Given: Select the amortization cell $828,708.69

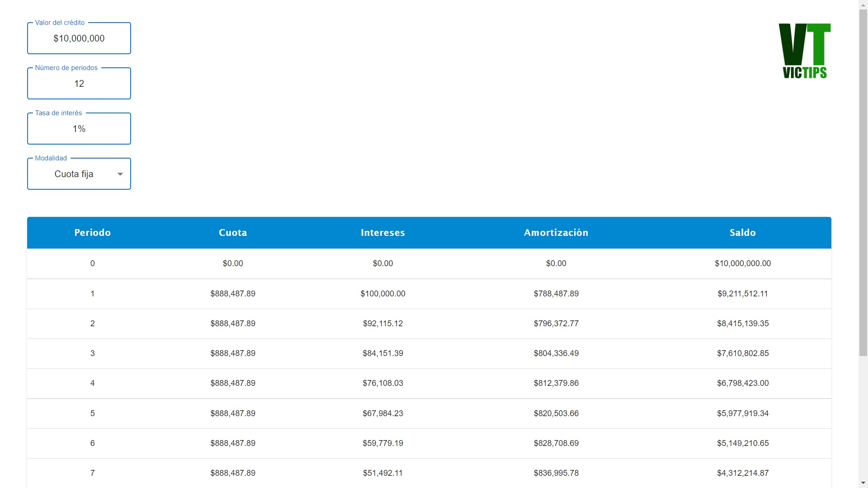Looking at the screenshot, I should [x=556, y=443].
